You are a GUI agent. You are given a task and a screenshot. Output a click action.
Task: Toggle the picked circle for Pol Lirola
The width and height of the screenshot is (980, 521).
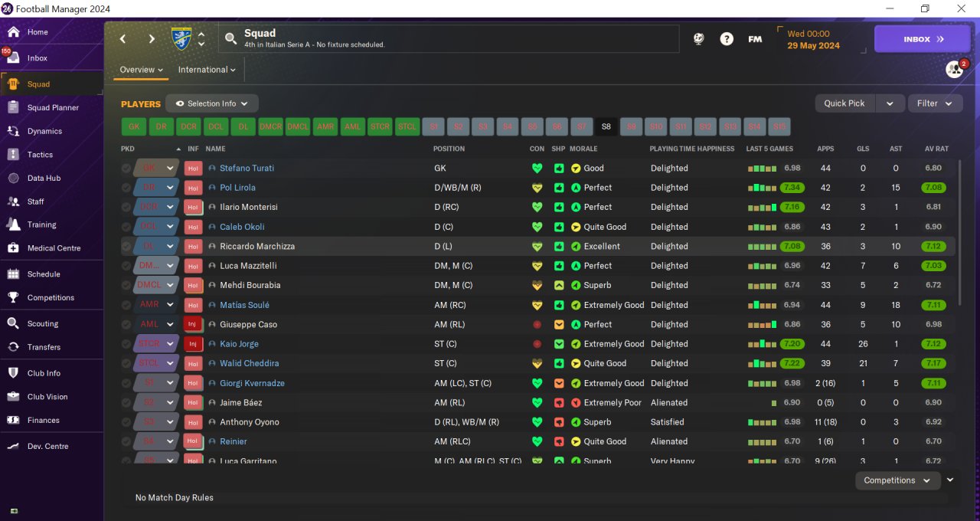pos(126,188)
